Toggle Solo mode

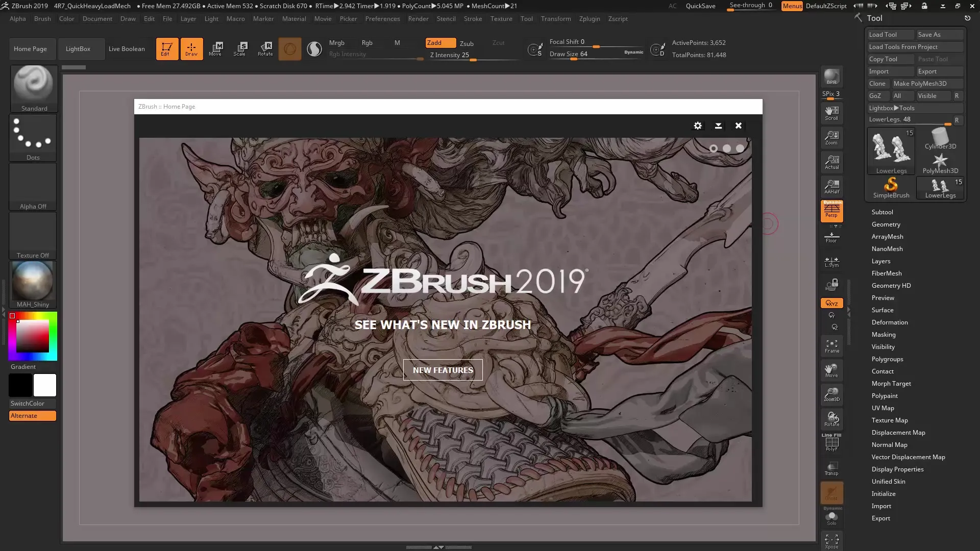[x=831, y=517]
